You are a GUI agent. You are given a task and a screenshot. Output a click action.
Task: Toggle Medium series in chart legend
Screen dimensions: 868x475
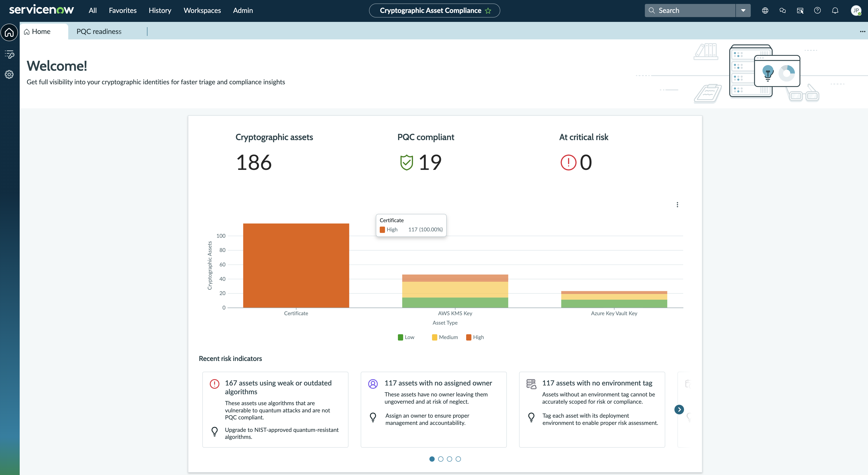pos(445,337)
